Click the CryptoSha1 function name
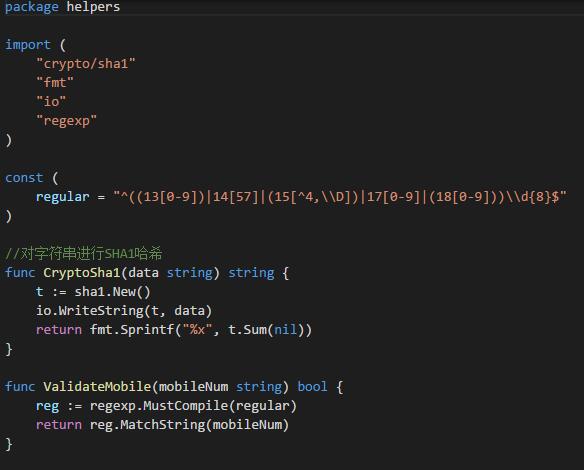 point(82,273)
